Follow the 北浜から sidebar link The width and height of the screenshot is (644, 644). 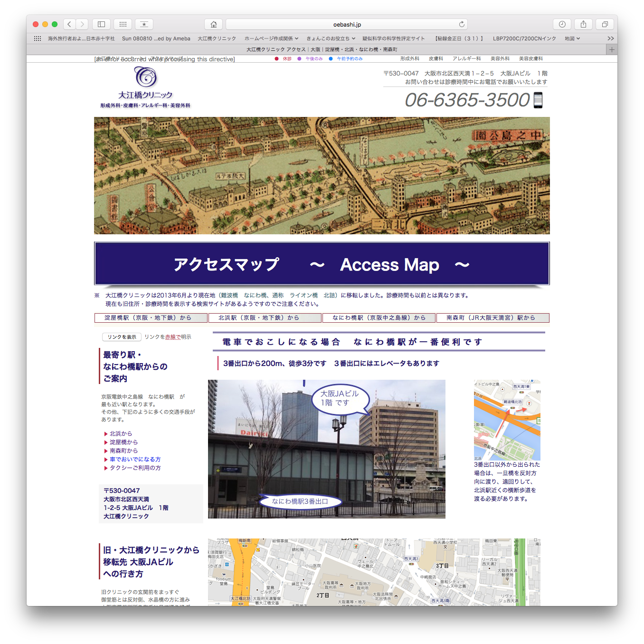click(x=121, y=433)
